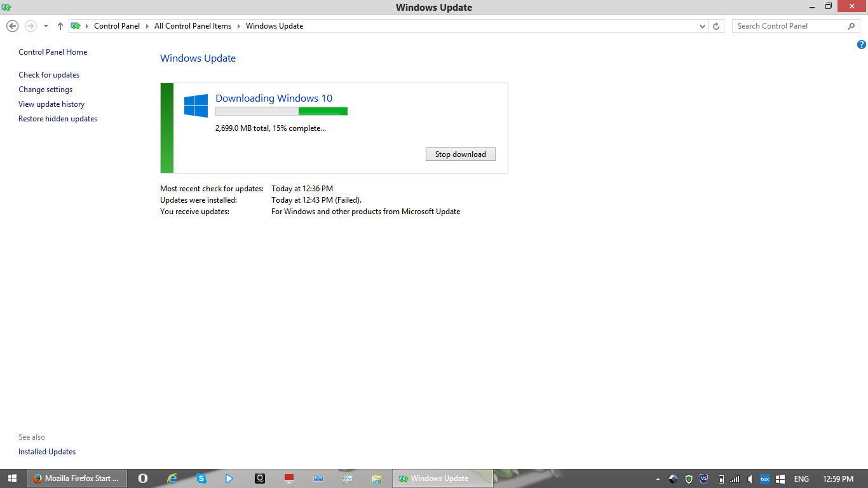868x488 pixels.
Task: Go up one level with Up arrow
Action: tap(60, 26)
